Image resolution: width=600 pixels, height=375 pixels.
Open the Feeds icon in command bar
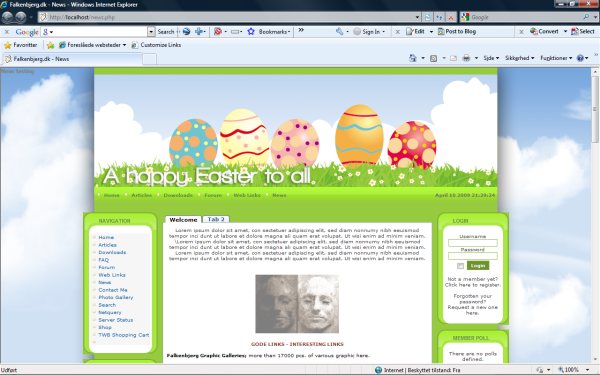click(434, 58)
